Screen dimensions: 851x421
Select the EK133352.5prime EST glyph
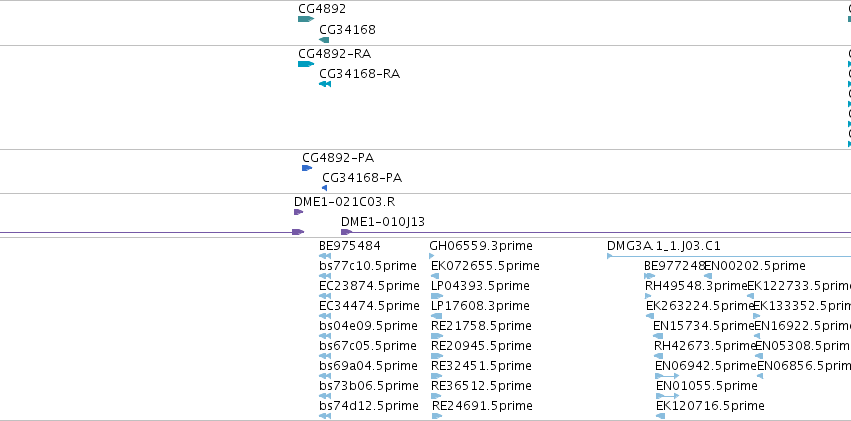pos(757,316)
